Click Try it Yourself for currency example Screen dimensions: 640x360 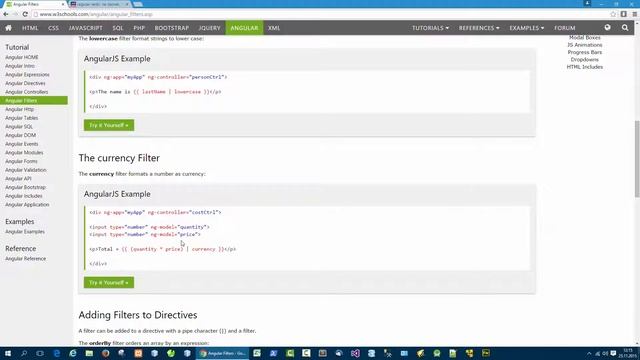(x=109, y=282)
